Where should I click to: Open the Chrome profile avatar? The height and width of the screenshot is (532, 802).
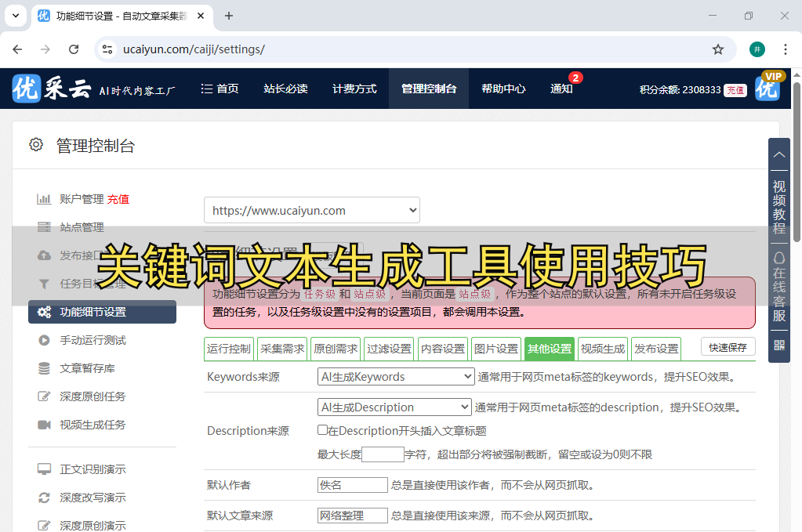pos(757,49)
